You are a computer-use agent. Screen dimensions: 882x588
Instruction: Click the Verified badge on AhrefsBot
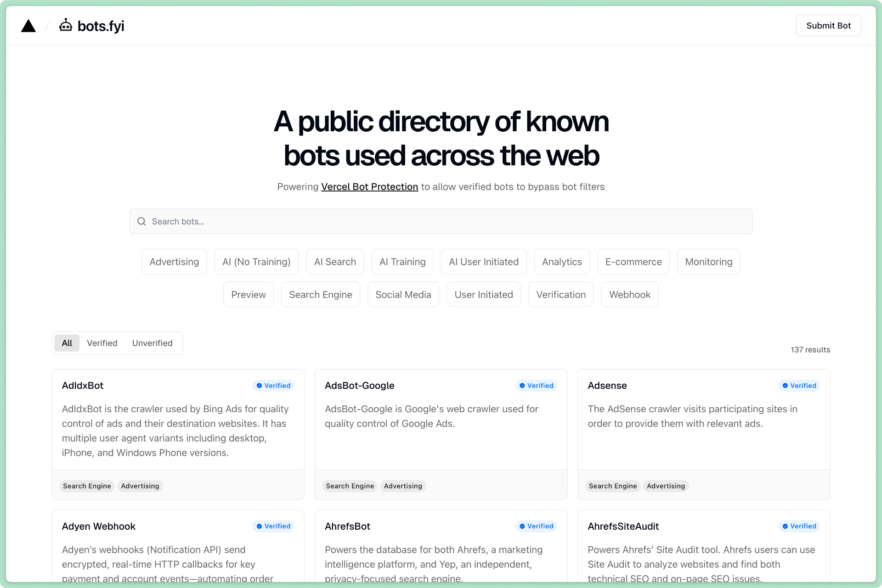point(536,526)
